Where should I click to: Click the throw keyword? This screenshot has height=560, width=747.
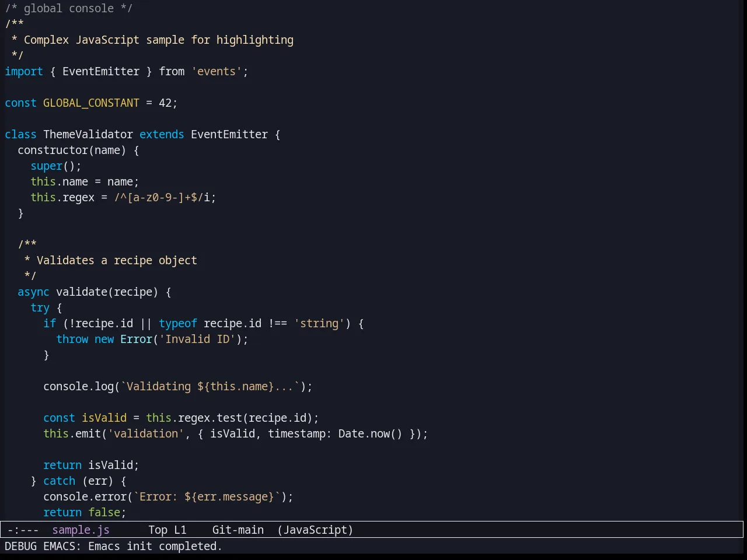pyautogui.click(x=72, y=339)
